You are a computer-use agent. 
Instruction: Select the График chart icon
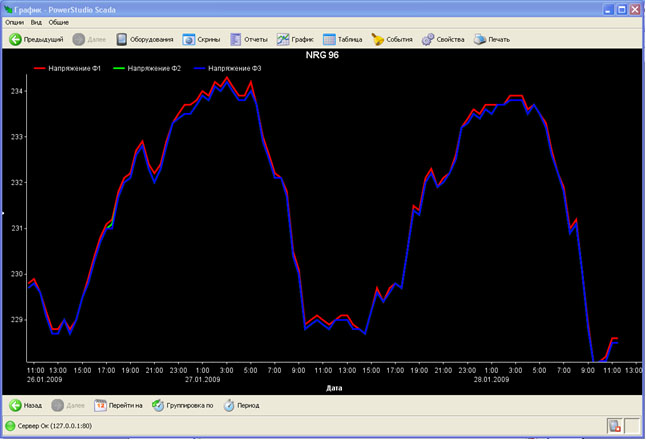[x=283, y=40]
